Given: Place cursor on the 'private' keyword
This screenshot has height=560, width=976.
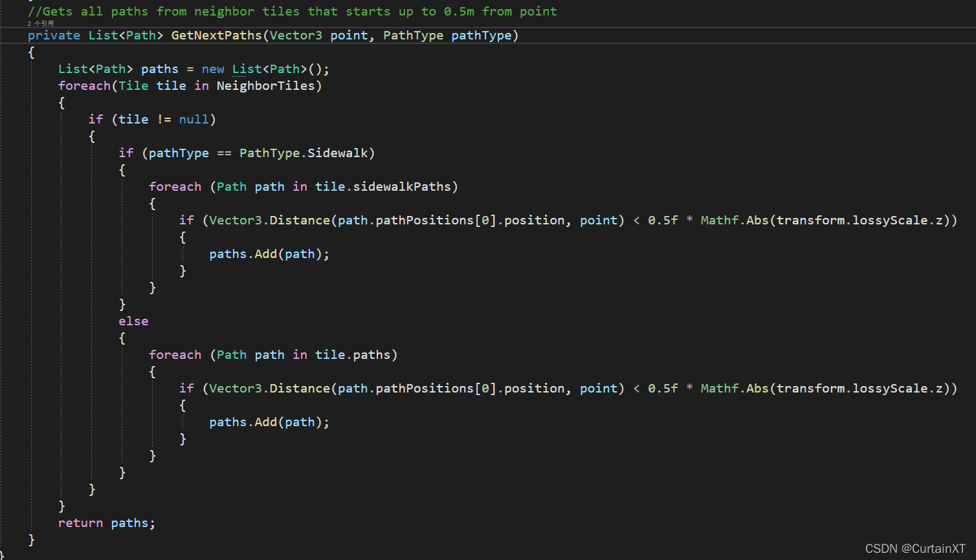Looking at the screenshot, I should point(54,35).
